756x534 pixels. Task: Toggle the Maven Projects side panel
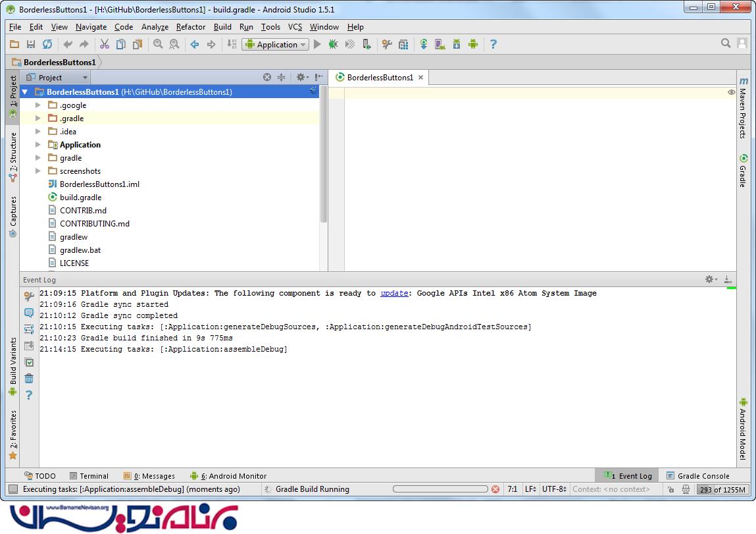click(743, 109)
